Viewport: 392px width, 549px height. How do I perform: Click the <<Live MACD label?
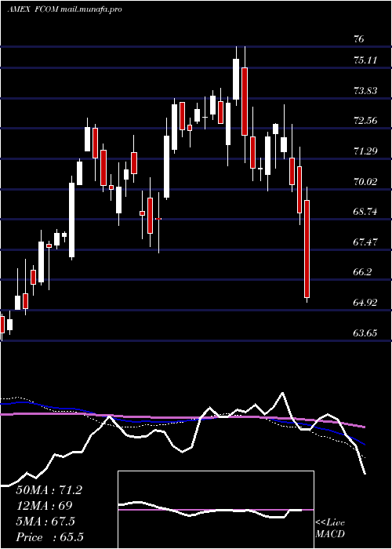click(330, 529)
